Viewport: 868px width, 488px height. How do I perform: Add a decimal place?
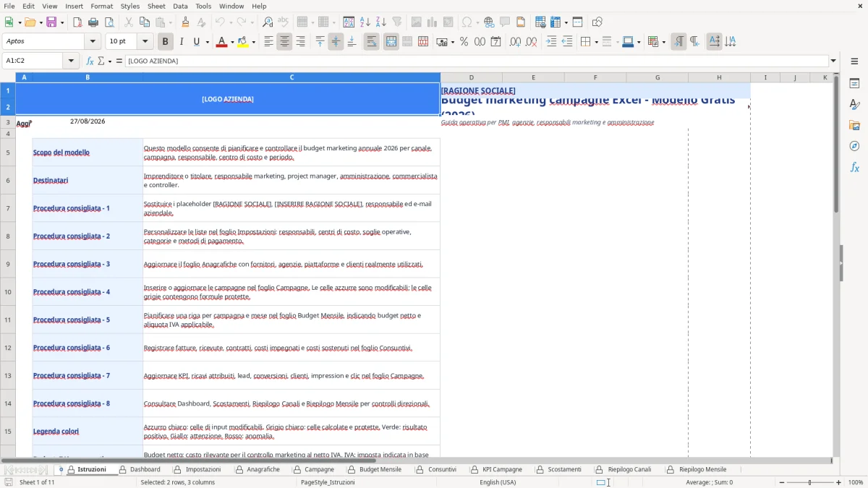[515, 42]
